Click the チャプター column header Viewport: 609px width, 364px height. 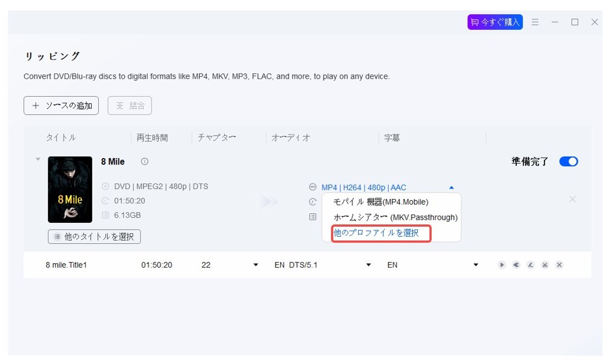click(216, 138)
